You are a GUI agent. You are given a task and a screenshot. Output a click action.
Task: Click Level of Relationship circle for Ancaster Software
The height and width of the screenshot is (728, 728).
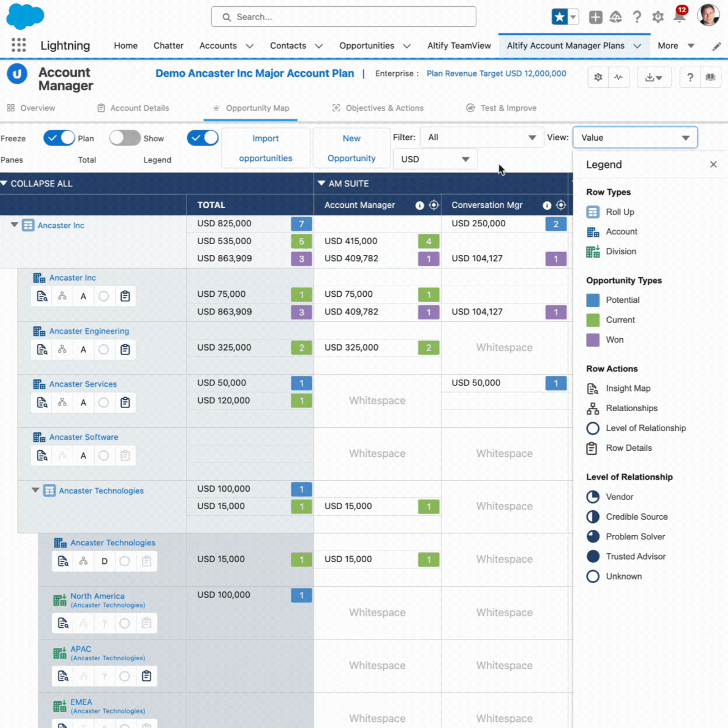point(104,456)
